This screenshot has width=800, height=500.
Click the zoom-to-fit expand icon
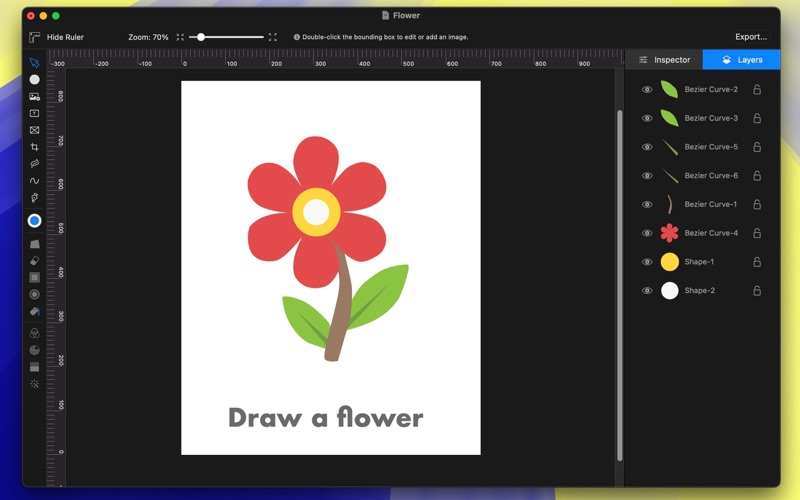[x=272, y=37]
